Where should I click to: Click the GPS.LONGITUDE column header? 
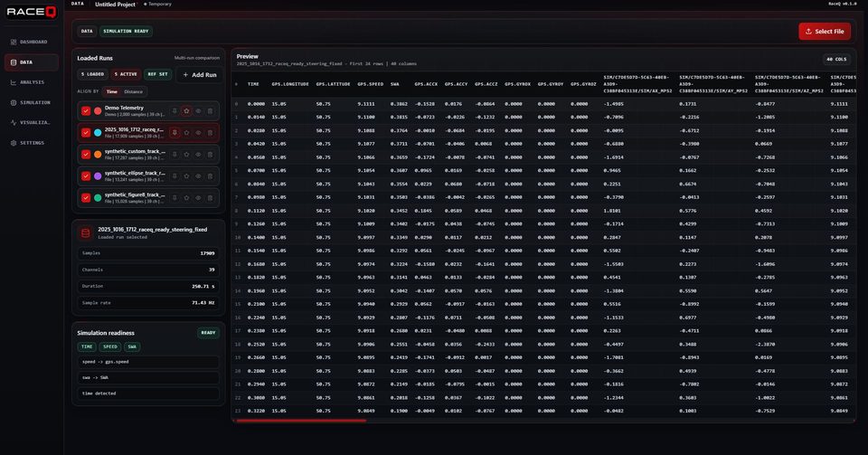pos(290,84)
